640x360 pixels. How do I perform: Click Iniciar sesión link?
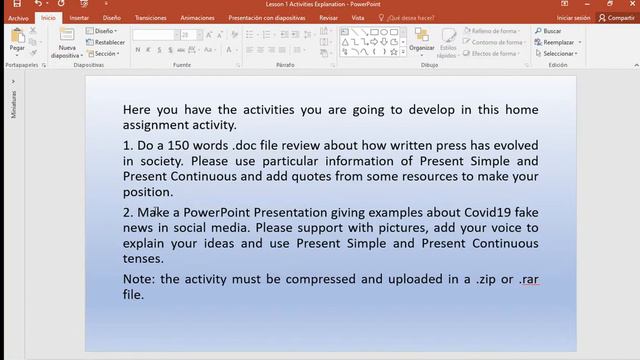(573, 18)
